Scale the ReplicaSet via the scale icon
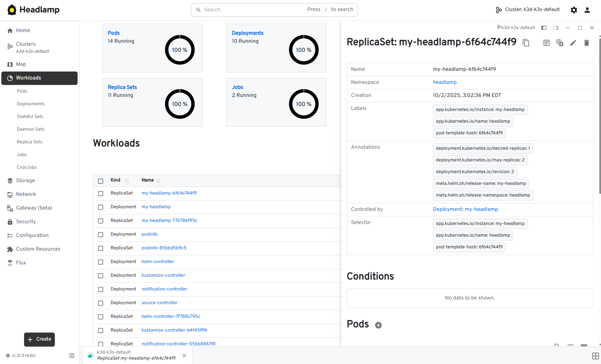This screenshot has height=364, width=601. [560, 43]
